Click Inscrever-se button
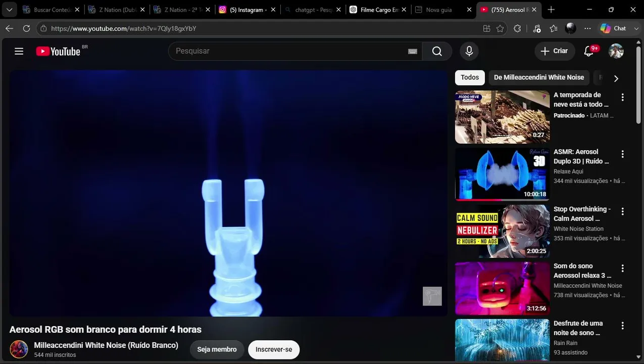This screenshot has width=644, height=364. [x=274, y=349]
